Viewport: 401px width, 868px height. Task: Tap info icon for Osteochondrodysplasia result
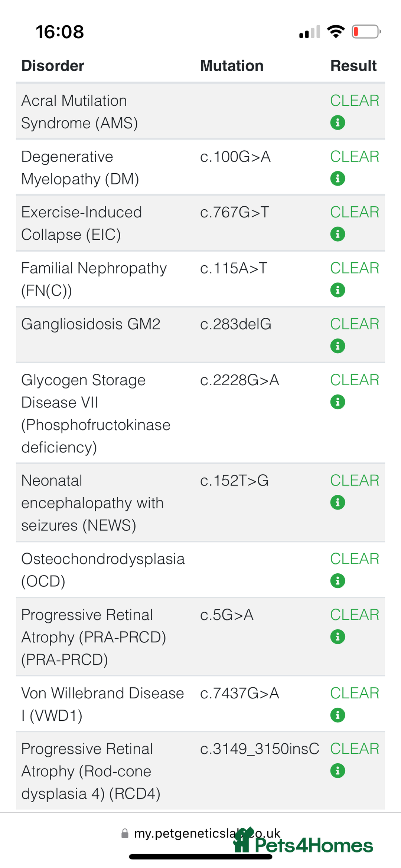click(x=338, y=581)
